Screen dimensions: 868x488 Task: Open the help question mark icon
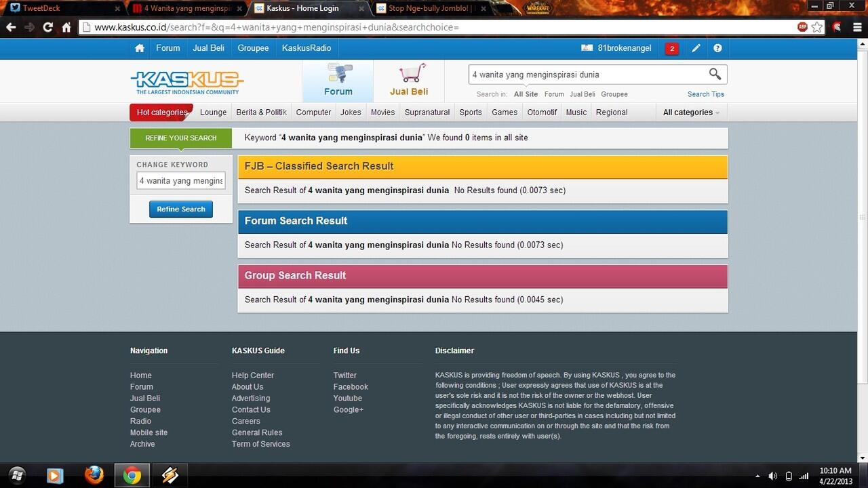pyautogui.click(x=717, y=48)
